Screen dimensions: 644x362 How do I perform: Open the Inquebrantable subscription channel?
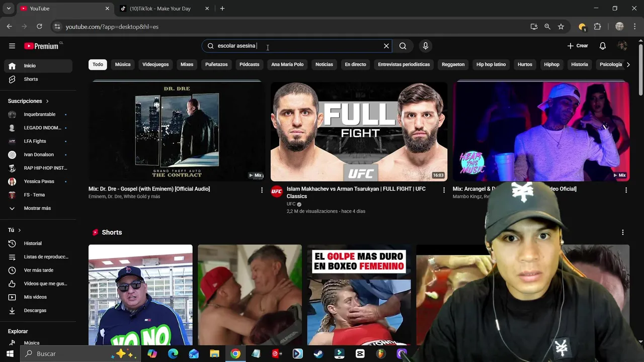pyautogui.click(x=38, y=114)
